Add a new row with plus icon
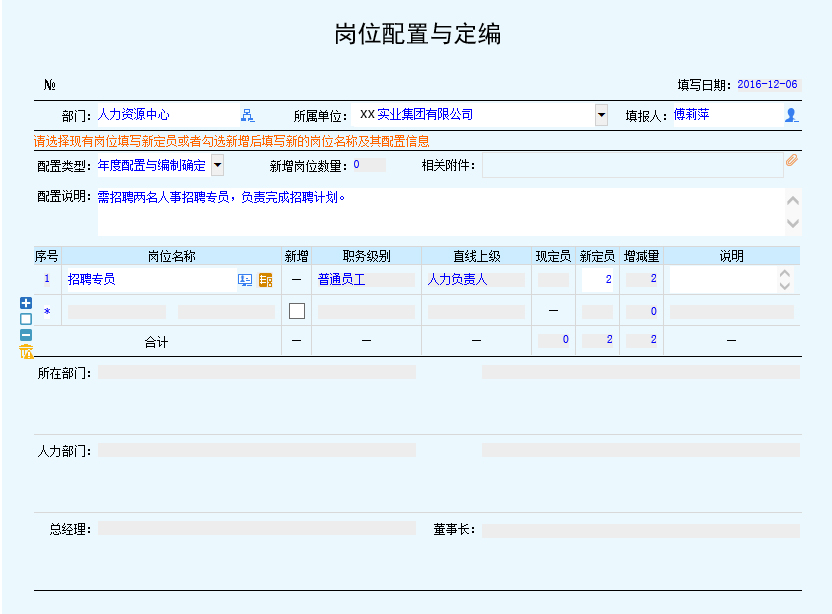Viewport: 832px width, 614px height. click(26, 303)
